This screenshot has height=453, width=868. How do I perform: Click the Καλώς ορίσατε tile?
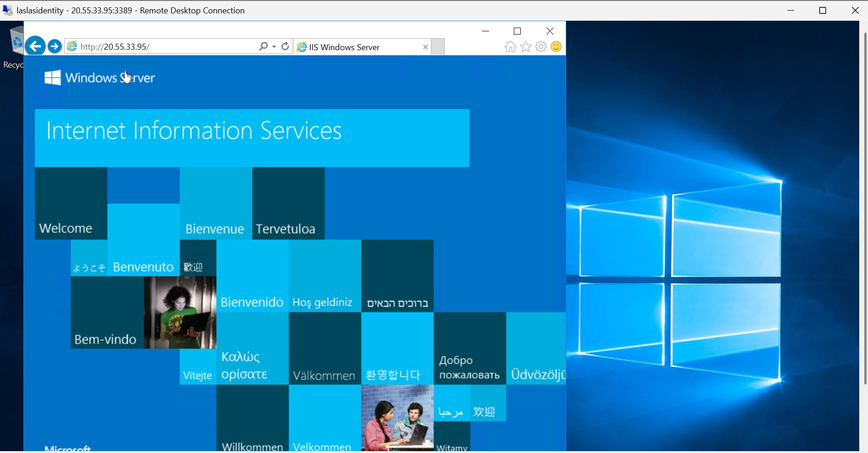253,348
